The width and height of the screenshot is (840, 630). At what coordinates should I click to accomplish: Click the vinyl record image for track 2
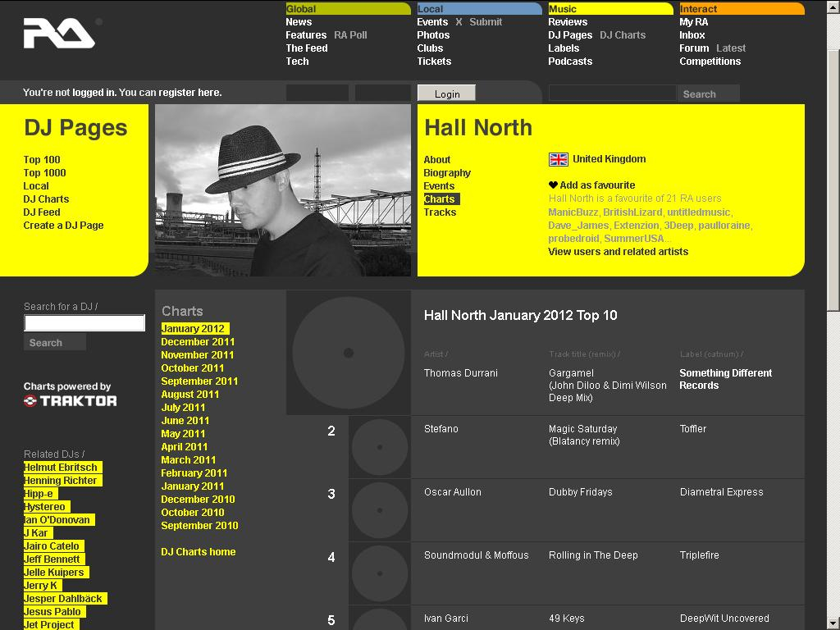[x=379, y=447]
